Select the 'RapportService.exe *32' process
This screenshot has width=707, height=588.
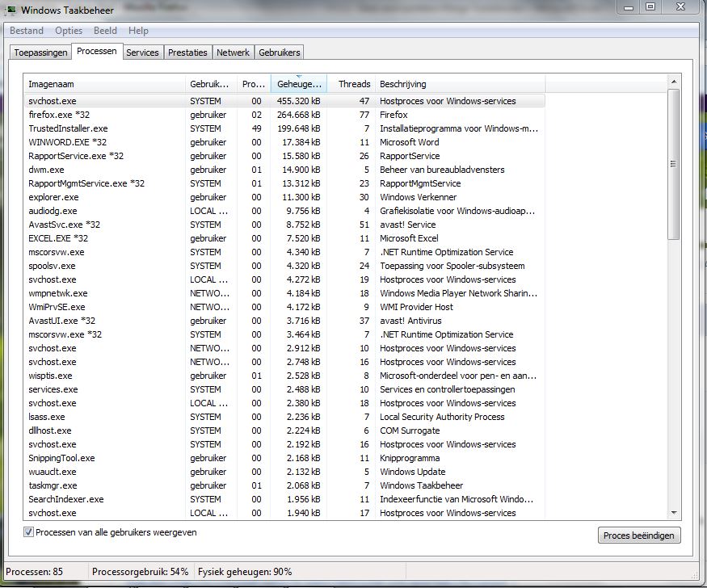pyautogui.click(x=284, y=156)
